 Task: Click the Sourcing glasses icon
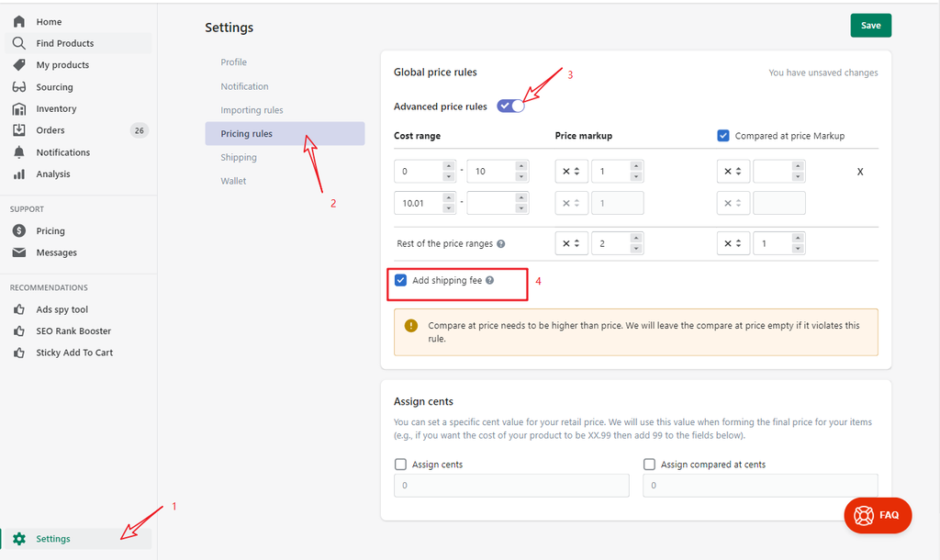[x=19, y=87]
